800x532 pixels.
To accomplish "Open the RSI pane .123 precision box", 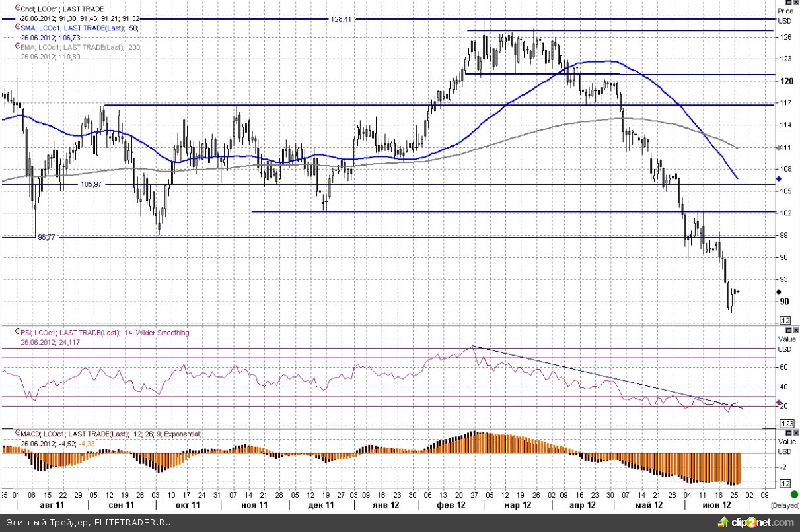I will point(786,423).
